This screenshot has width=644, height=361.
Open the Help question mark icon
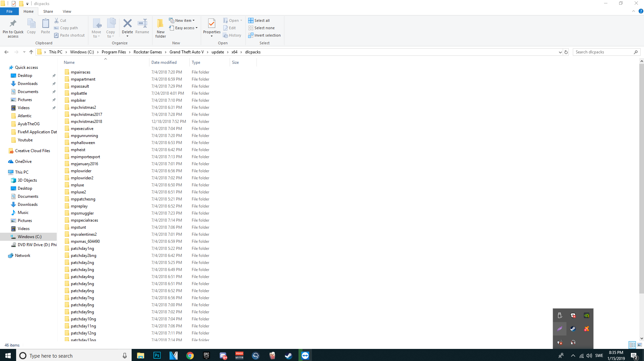[641, 11]
